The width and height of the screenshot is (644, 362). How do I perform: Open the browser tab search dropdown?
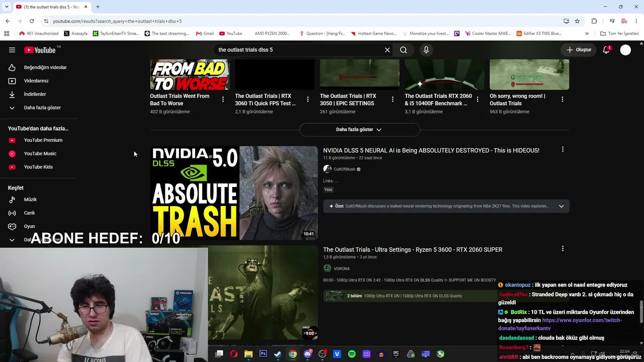click(x=7, y=7)
